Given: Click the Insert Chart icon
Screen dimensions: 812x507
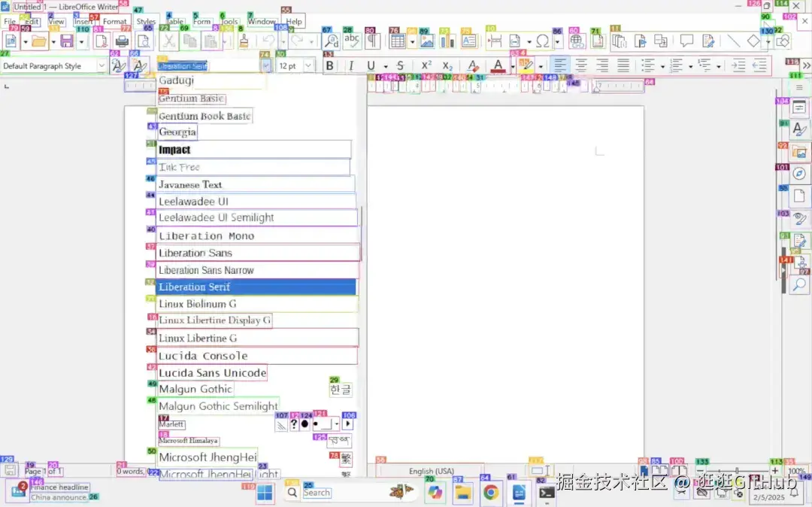Looking at the screenshot, I should [x=447, y=41].
